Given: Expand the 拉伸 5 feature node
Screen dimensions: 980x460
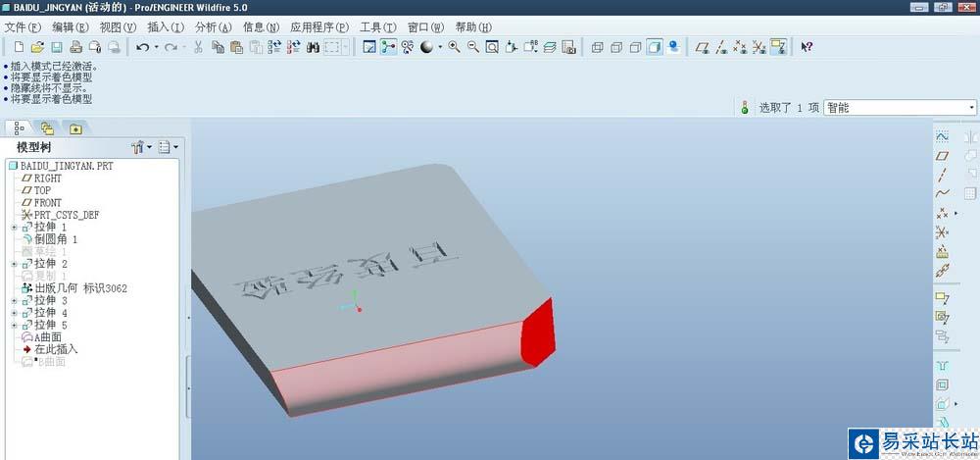Looking at the screenshot, I should click(14, 326).
